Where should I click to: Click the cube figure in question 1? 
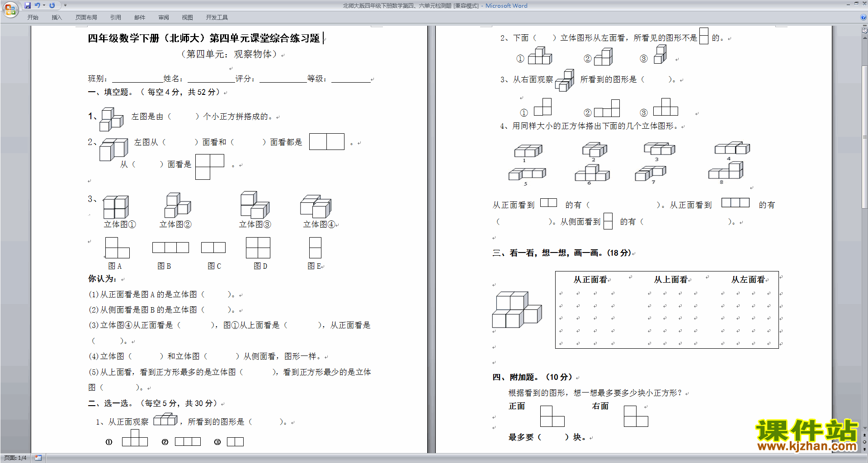(112, 119)
